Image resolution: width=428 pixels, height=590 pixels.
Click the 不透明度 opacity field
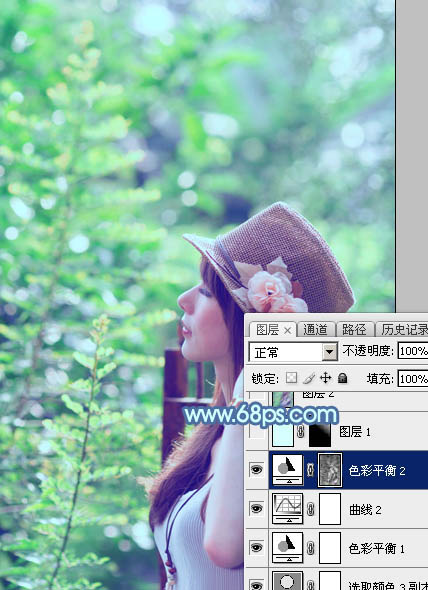[x=413, y=351]
